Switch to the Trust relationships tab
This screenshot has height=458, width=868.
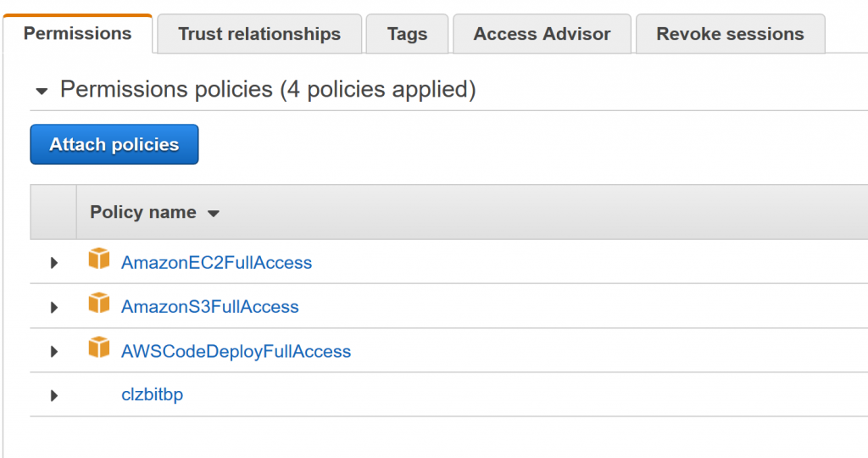point(259,34)
